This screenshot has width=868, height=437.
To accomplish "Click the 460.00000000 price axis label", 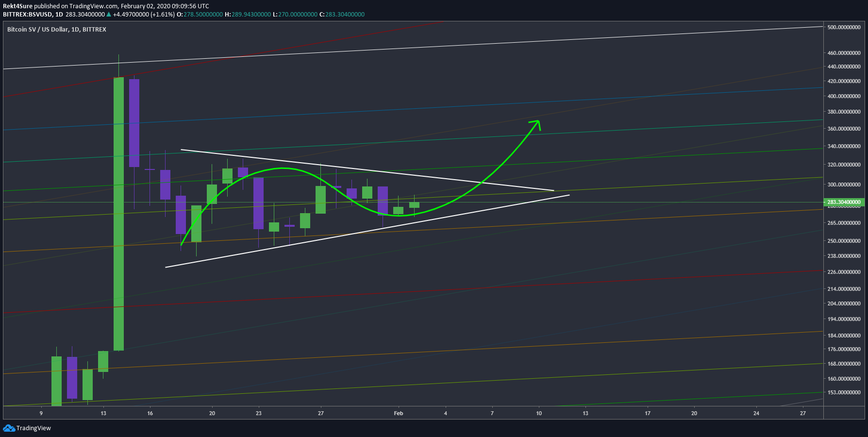I will (x=844, y=53).
